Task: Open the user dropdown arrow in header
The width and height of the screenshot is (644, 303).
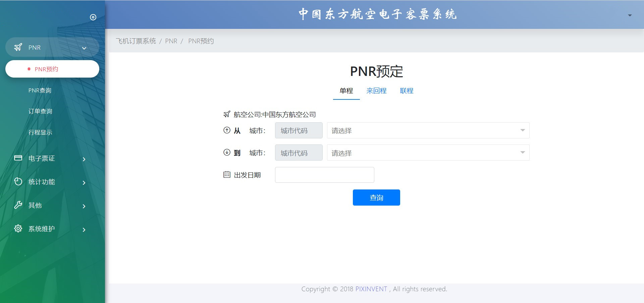Action: click(630, 15)
